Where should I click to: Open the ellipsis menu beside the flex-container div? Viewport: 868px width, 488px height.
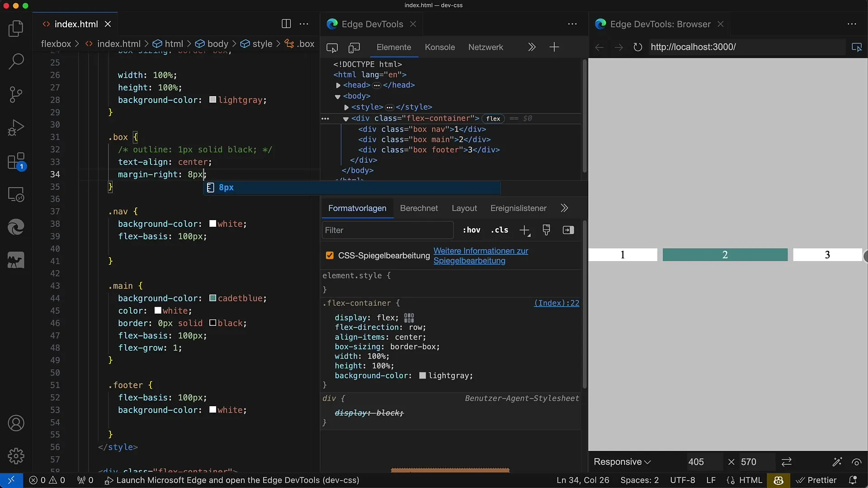pos(325,118)
